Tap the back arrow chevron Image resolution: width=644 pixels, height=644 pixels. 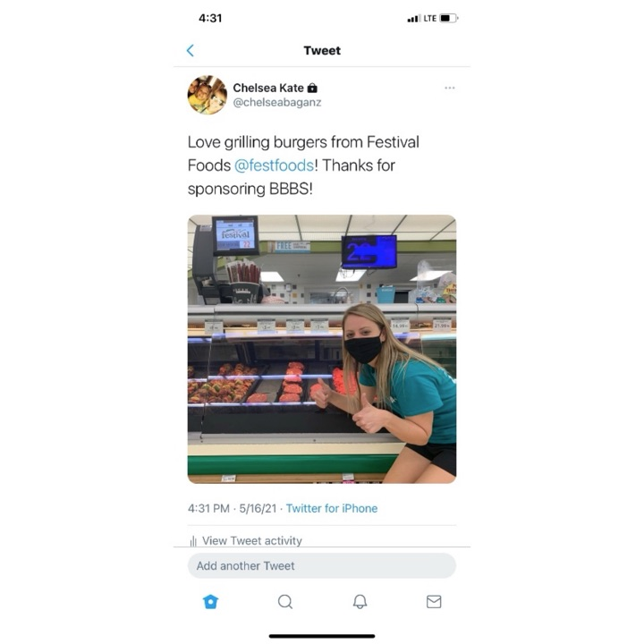coord(191,50)
